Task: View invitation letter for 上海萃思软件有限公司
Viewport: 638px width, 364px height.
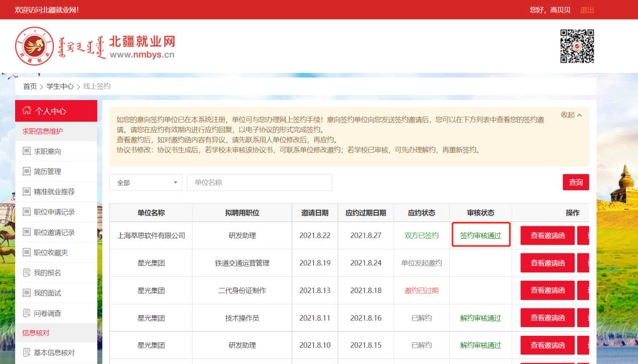Action: click(x=547, y=235)
